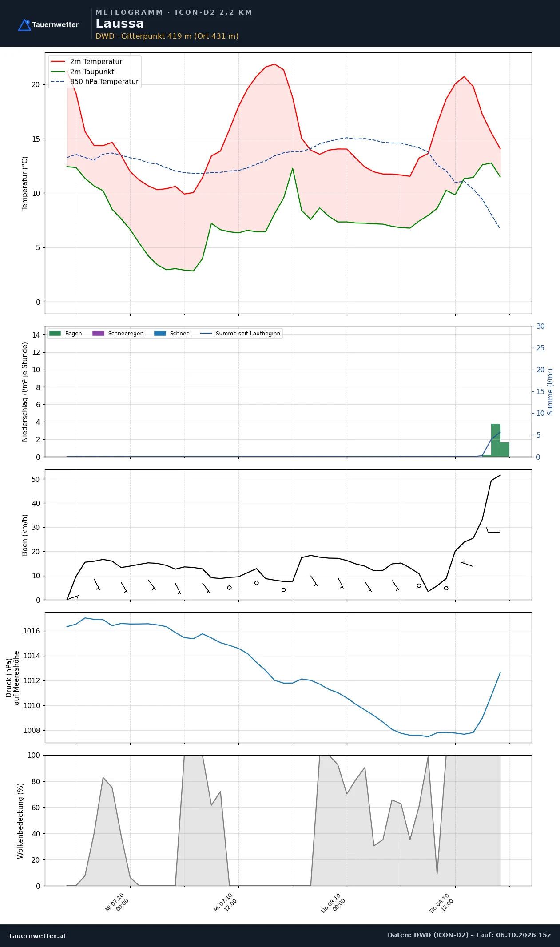Click the "Temperatur (°C)" axis label

tap(25, 183)
